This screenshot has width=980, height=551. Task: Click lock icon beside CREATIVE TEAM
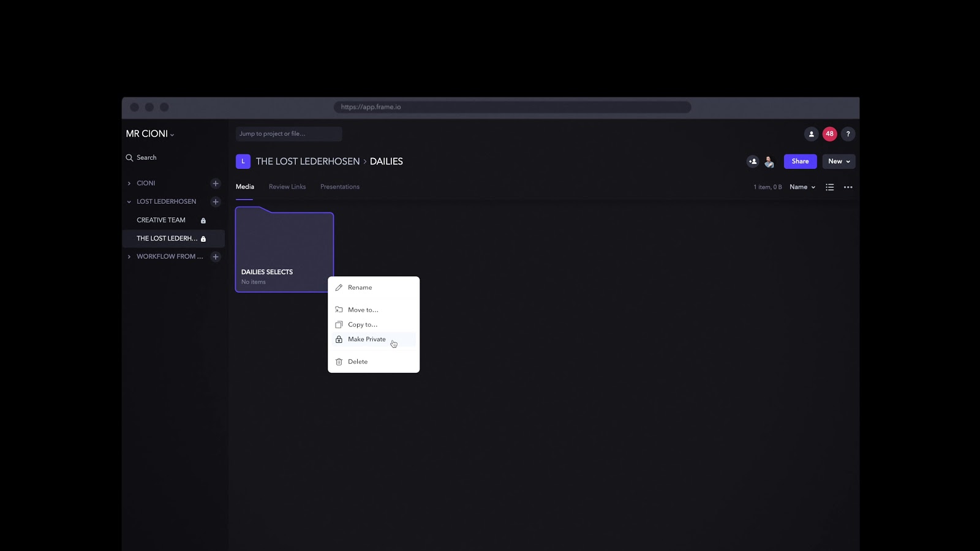(203, 220)
